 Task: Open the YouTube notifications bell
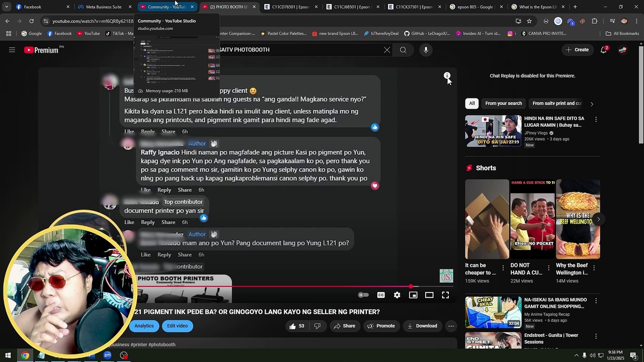[604, 50]
